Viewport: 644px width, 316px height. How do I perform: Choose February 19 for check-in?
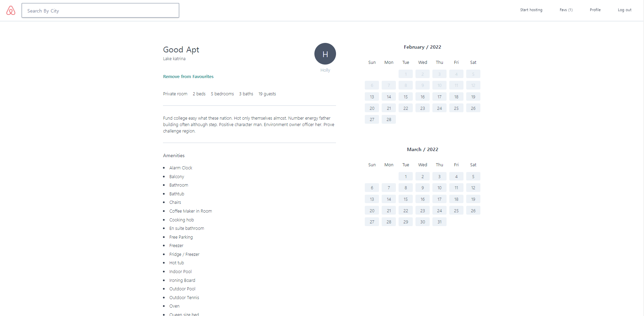point(473,97)
